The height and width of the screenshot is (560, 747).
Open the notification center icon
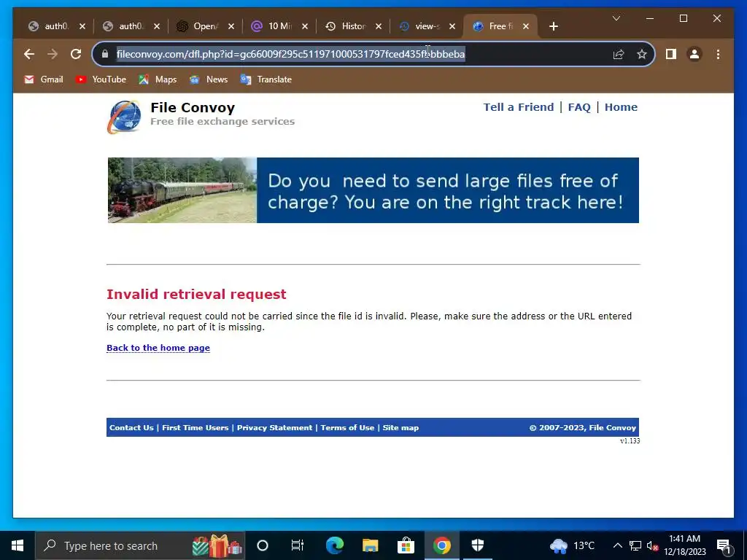(724, 545)
